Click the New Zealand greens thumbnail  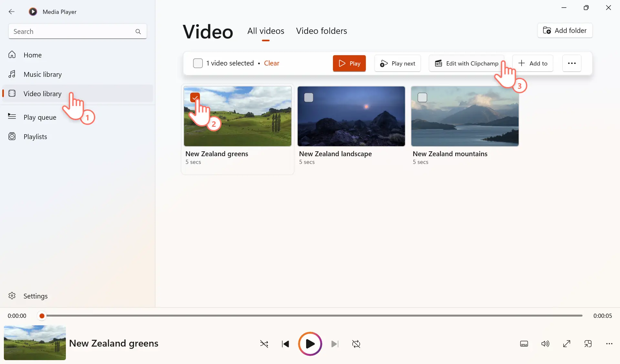tap(238, 116)
